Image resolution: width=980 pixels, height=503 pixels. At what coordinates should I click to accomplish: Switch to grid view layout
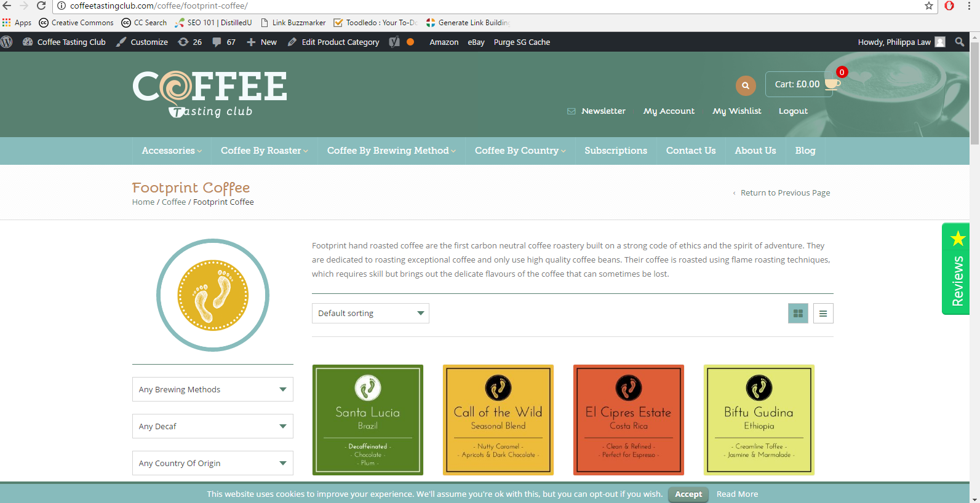coord(798,314)
